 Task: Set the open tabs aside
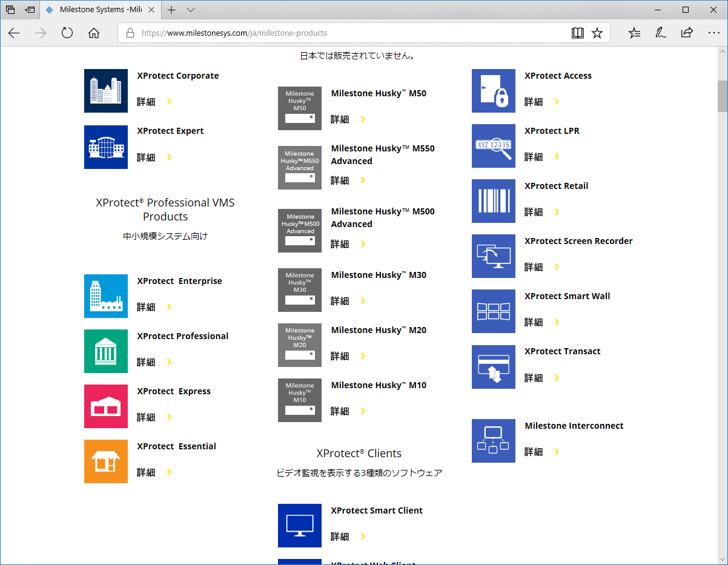coord(30,10)
